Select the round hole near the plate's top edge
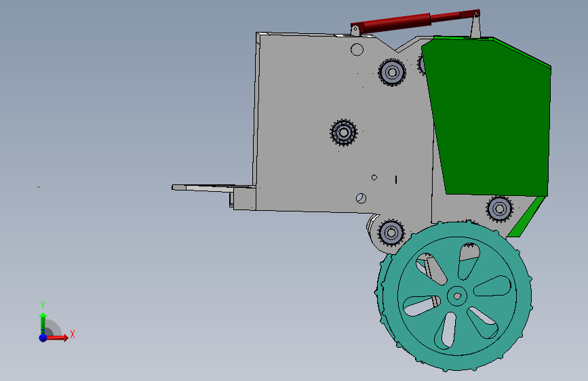Screen dimensions: 588x381 357,49
